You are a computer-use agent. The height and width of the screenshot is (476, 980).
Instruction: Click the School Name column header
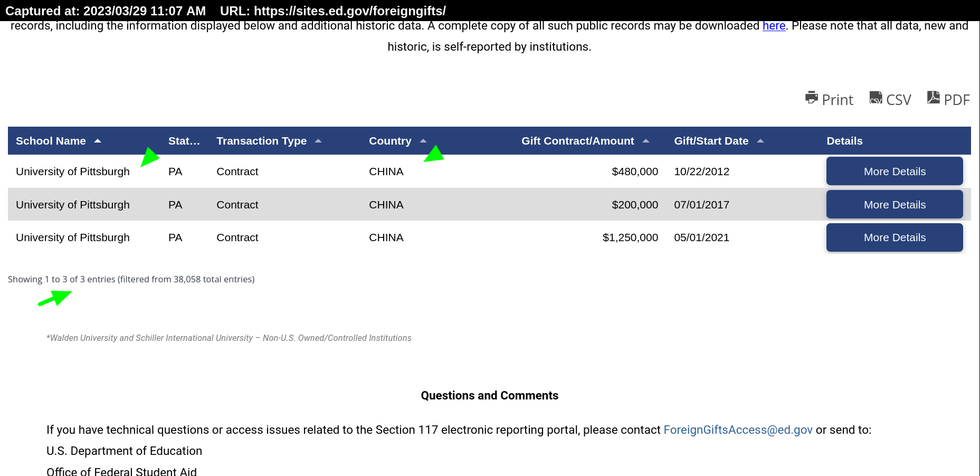click(51, 141)
